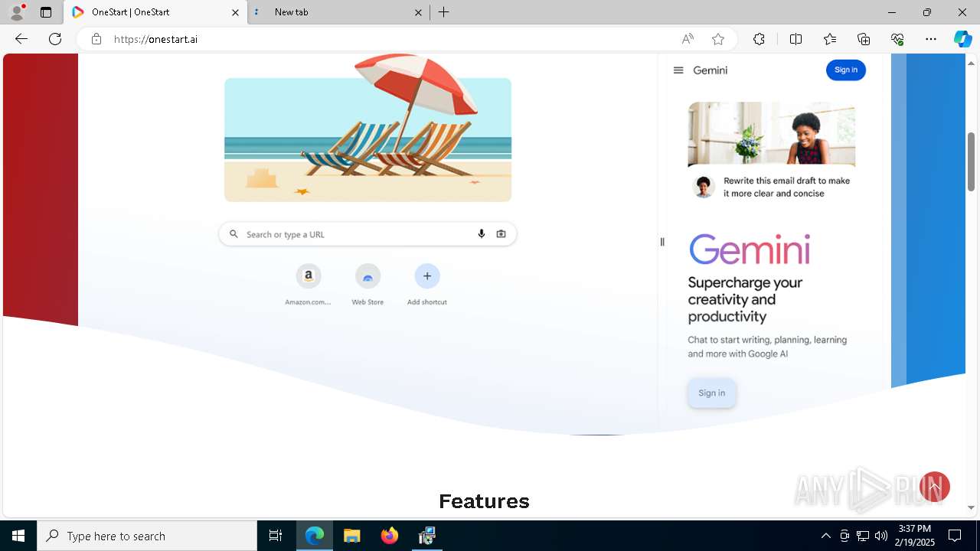Open the notification center icon

tap(955, 536)
